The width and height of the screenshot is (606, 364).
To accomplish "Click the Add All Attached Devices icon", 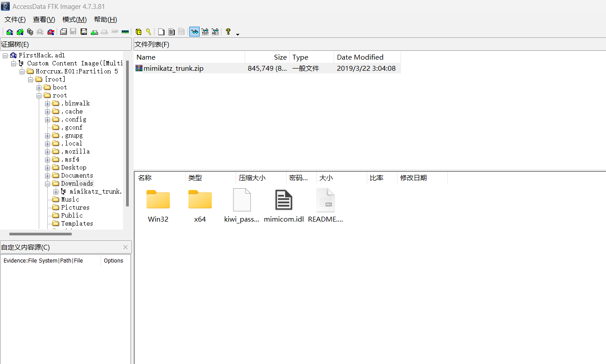I will pos(20,32).
